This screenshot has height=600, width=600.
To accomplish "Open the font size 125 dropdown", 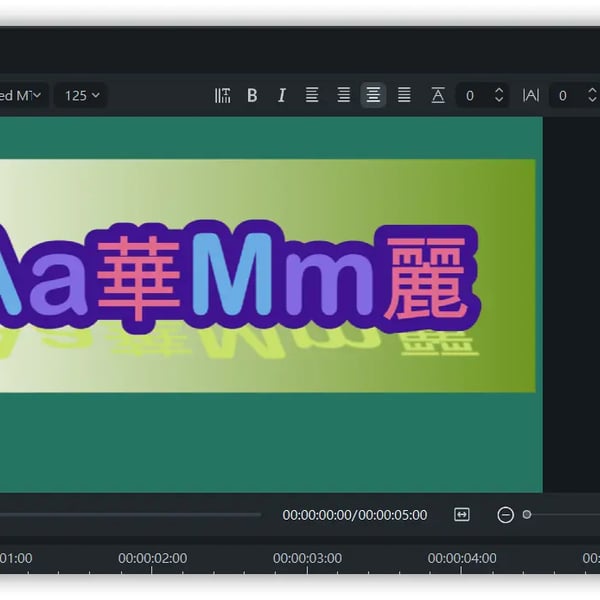I will [x=81, y=95].
